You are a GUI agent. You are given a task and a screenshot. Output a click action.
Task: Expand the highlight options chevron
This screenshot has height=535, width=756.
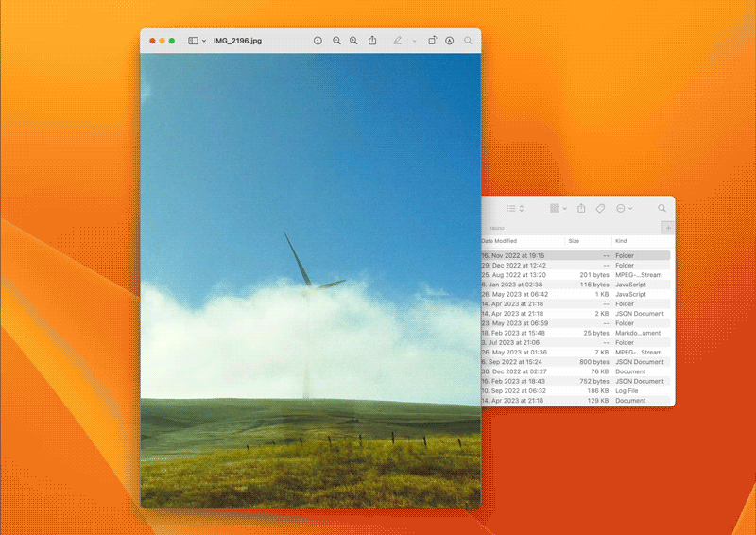(x=414, y=41)
